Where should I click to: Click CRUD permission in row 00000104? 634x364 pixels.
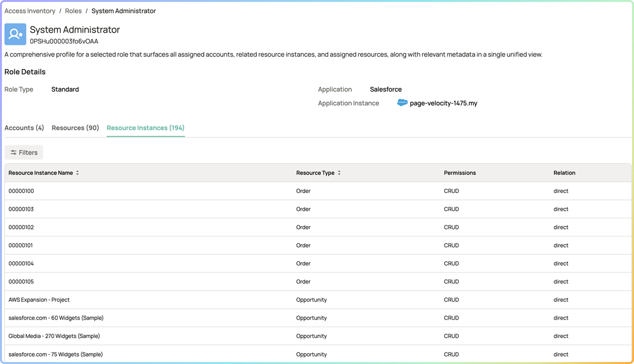[x=452, y=264]
